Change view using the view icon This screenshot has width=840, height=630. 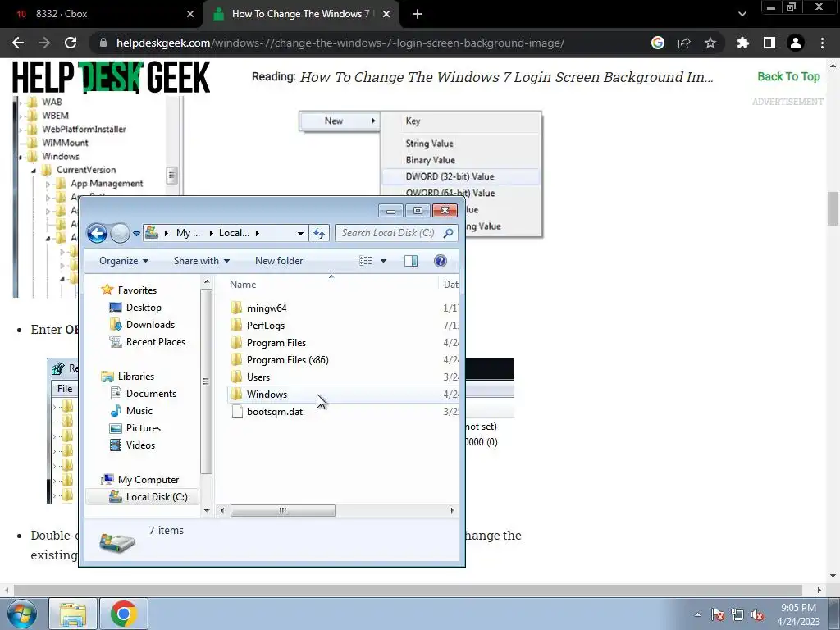(x=366, y=261)
